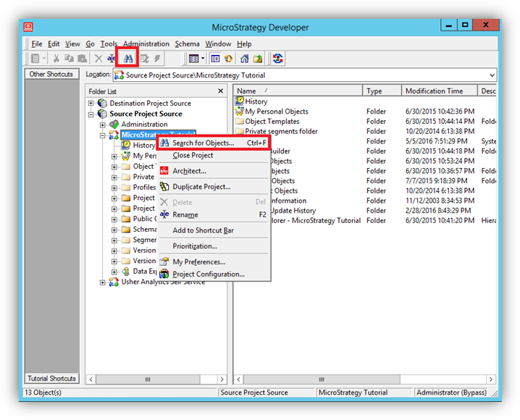The image size is (520, 420).
Task: Click the Administration node icon in the folder tree
Action: 114,125
